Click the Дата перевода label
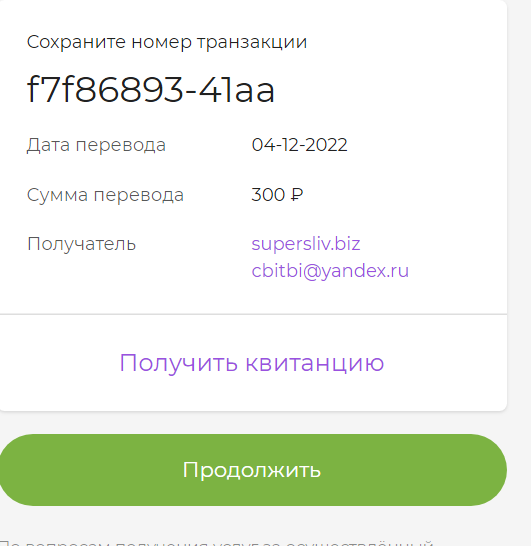The height and width of the screenshot is (546, 531). click(96, 145)
